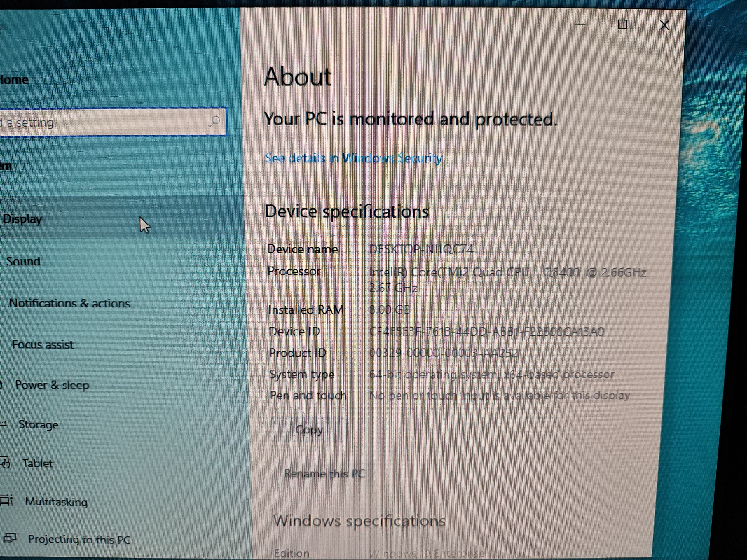The image size is (747, 560).
Task: Click the Rename this PC button
Action: point(324,473)
